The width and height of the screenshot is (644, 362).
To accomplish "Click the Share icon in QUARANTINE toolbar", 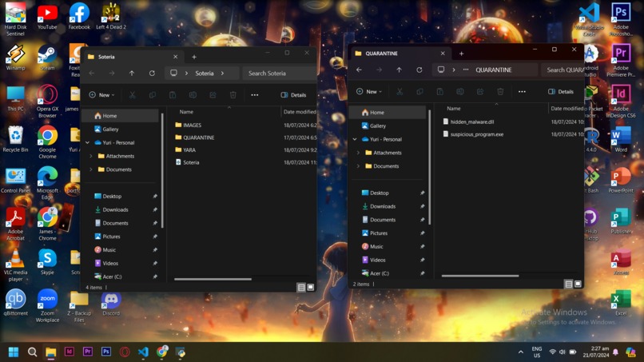I will (480, 92).
